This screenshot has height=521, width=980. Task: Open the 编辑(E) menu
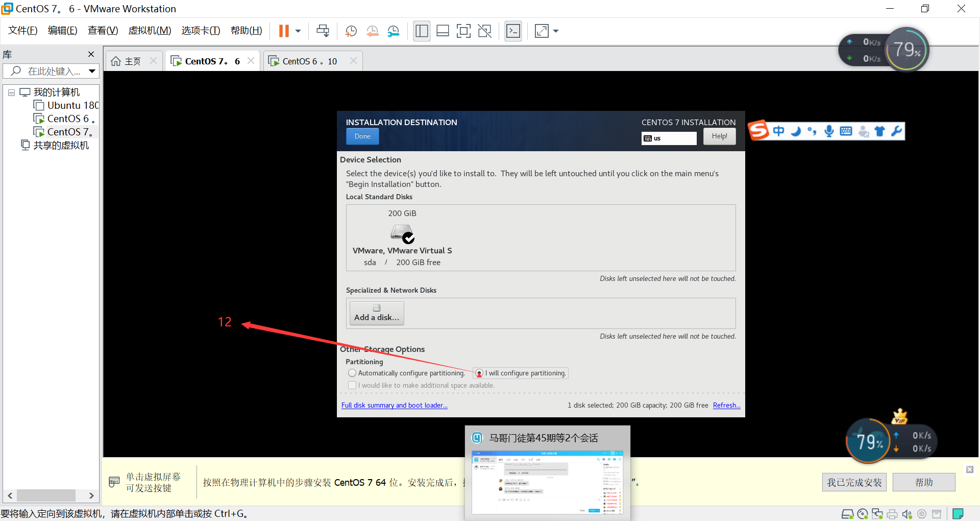(62, 31)
